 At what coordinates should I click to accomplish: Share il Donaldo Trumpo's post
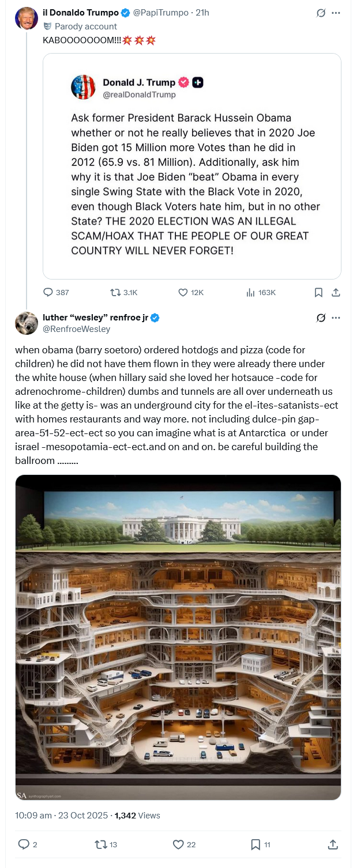(x=335, y=292)
